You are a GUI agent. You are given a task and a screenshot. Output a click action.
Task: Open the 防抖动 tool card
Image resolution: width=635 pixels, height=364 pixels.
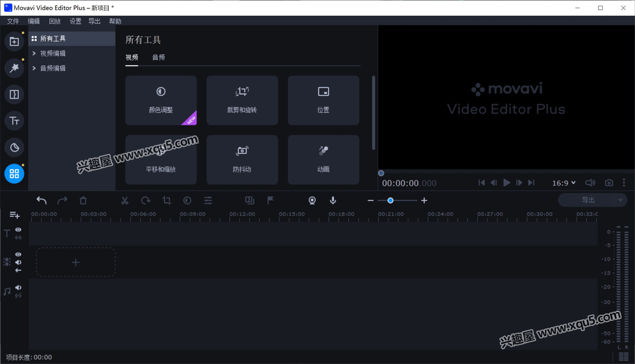point(242,160)
